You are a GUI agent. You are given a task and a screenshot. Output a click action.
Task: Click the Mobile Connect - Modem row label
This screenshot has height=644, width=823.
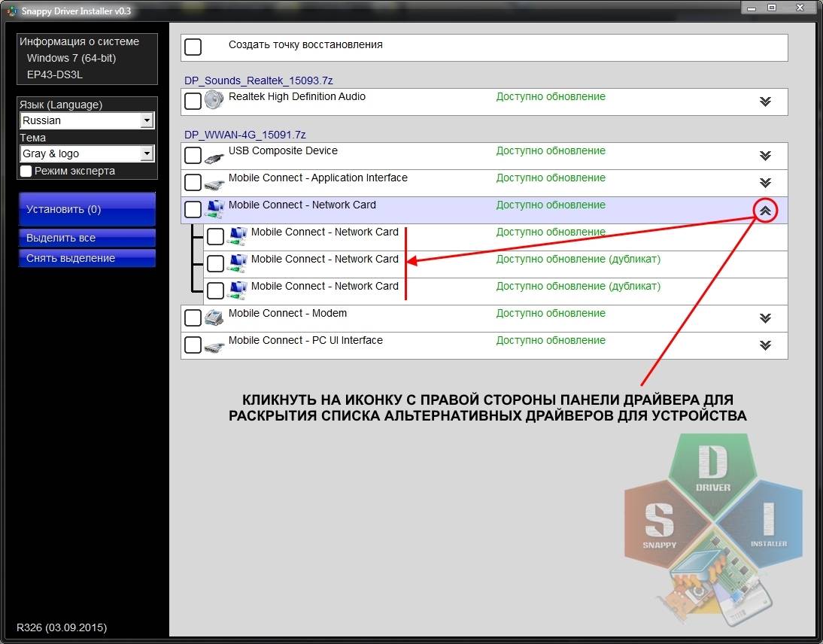(287, 313)
